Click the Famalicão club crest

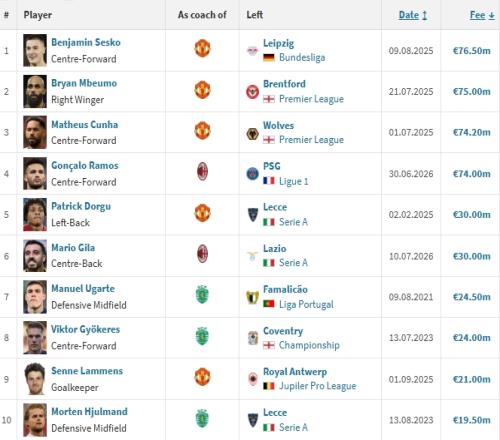click(x=252, y=297)
